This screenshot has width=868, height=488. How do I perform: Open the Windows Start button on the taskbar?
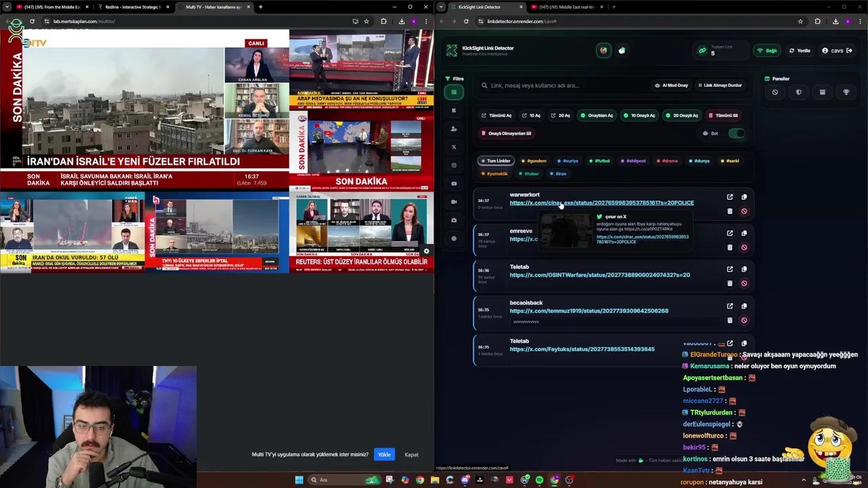tap(299, 480)
